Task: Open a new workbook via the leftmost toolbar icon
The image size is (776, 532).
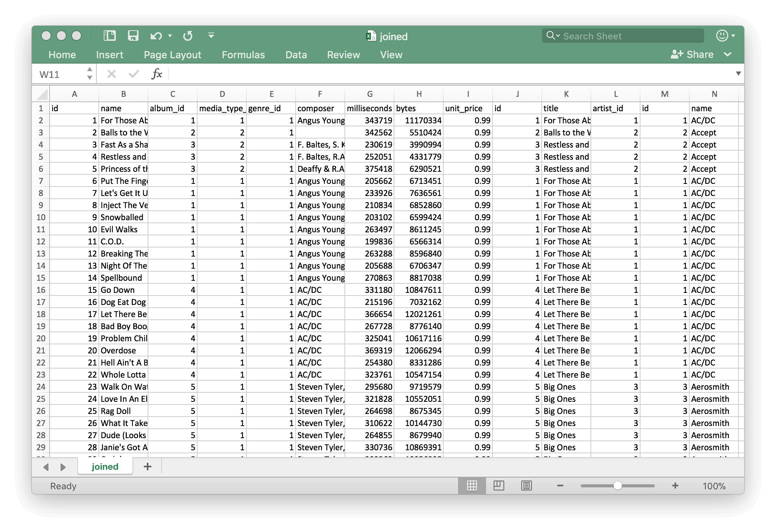Action: coord(109,36)
